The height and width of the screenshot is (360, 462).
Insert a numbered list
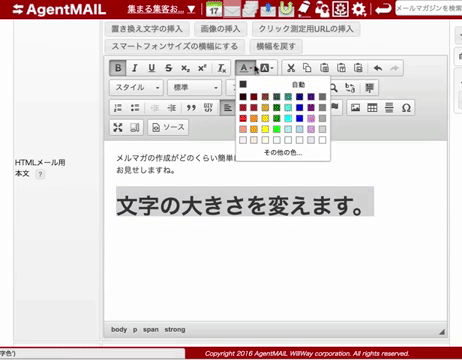click(x=118, y=108)
